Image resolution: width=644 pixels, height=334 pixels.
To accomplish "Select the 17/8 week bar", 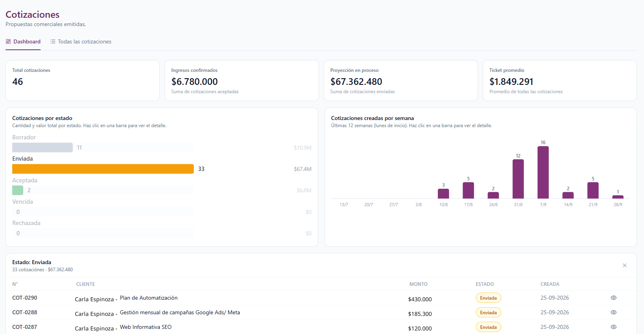I will (469, 190).
